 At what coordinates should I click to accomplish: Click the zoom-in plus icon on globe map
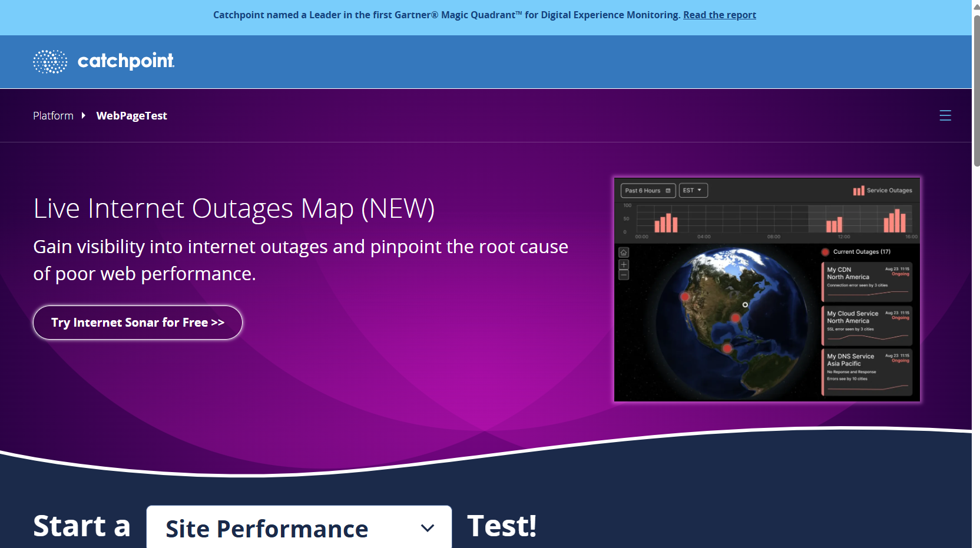pos(624,265)
